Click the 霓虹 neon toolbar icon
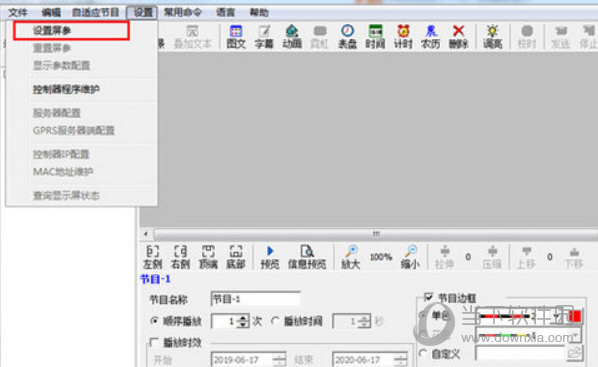598x367 pixels. click(x=320, y=37)
